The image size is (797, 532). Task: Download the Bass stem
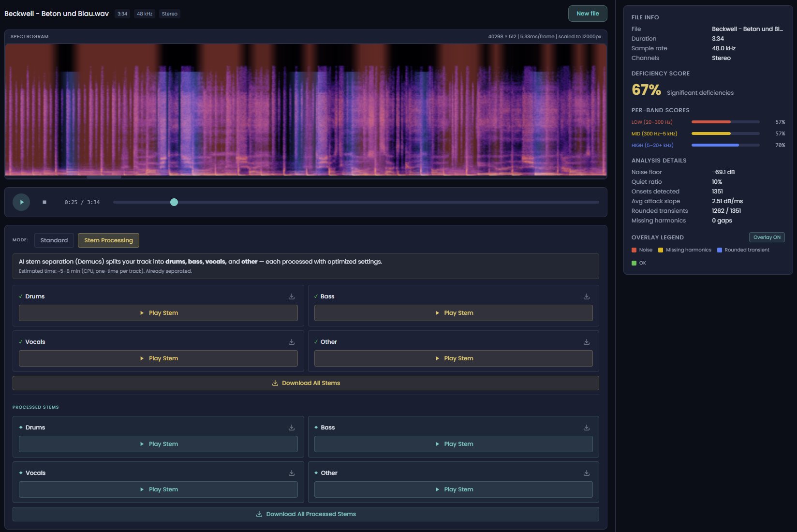[586, 296]
